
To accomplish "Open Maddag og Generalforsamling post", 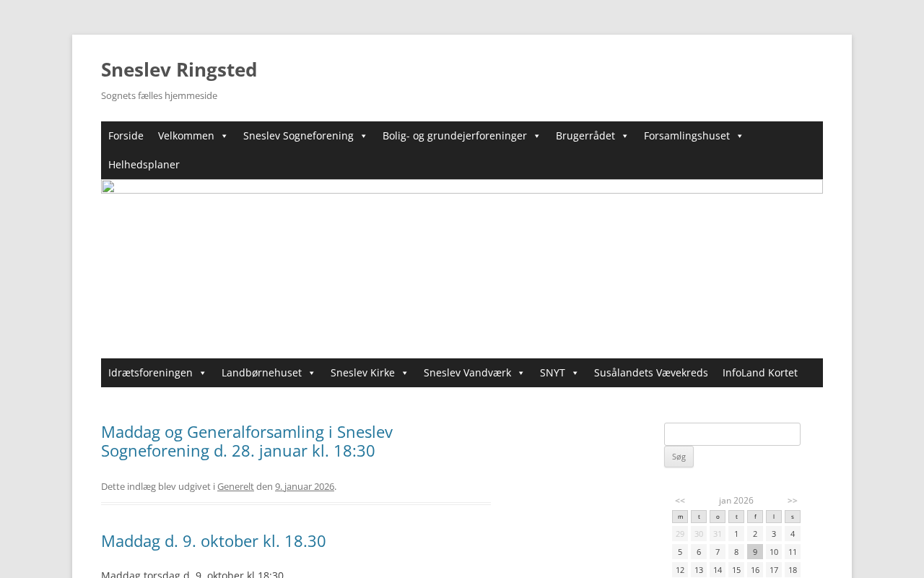I will (x=247, y=441).
